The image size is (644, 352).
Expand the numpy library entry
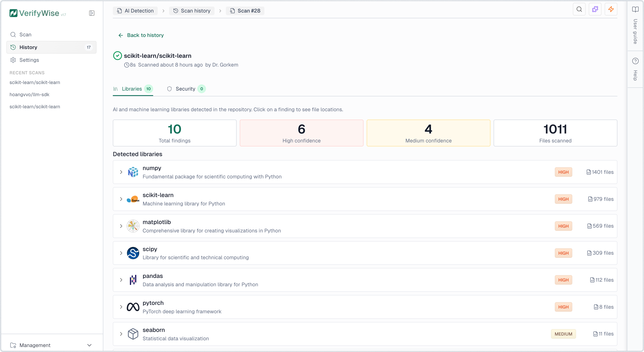tap(121, 172)
